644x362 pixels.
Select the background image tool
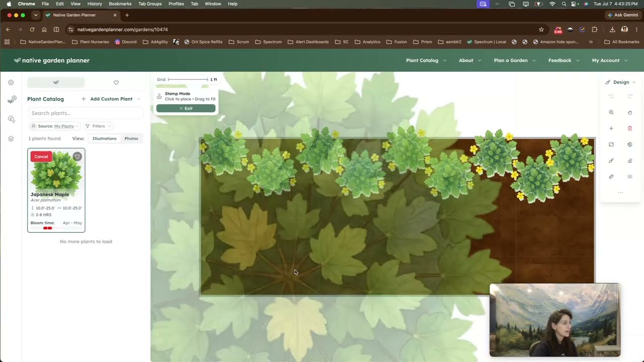point(611,145)
